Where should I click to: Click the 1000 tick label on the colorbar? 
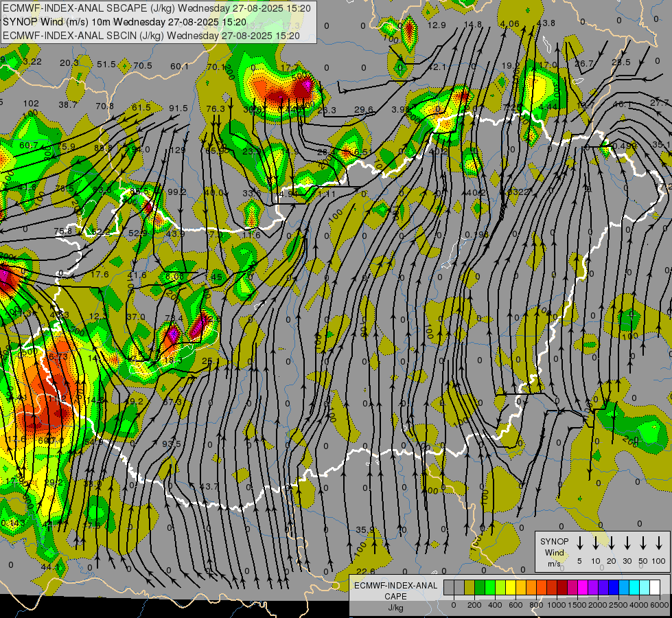pos(557,605)
